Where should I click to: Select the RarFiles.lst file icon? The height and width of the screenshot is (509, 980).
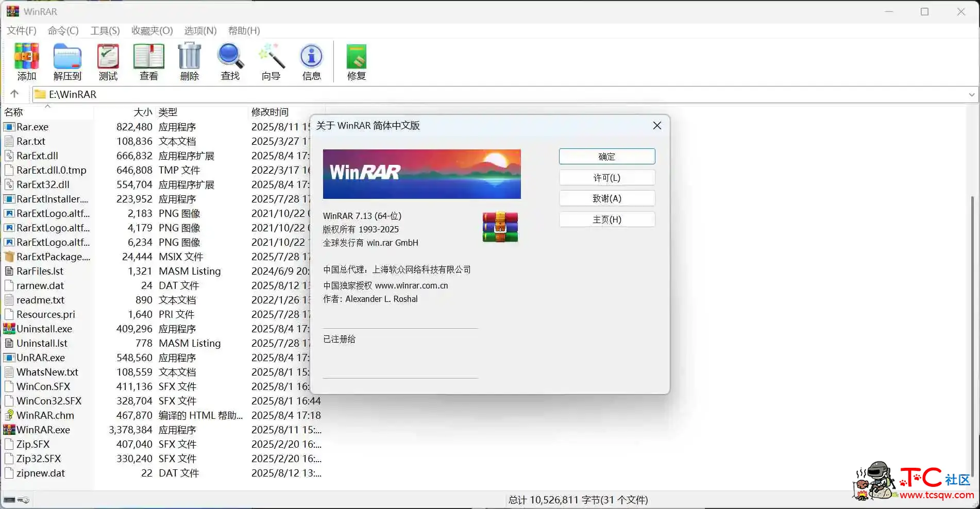(x=9, y=271)
